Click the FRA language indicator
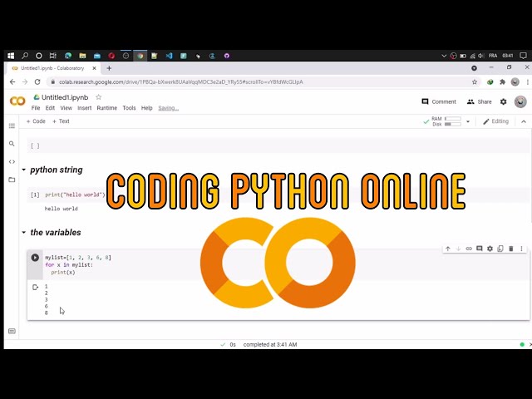The image size is (532, 399). (x=493, y=56)
